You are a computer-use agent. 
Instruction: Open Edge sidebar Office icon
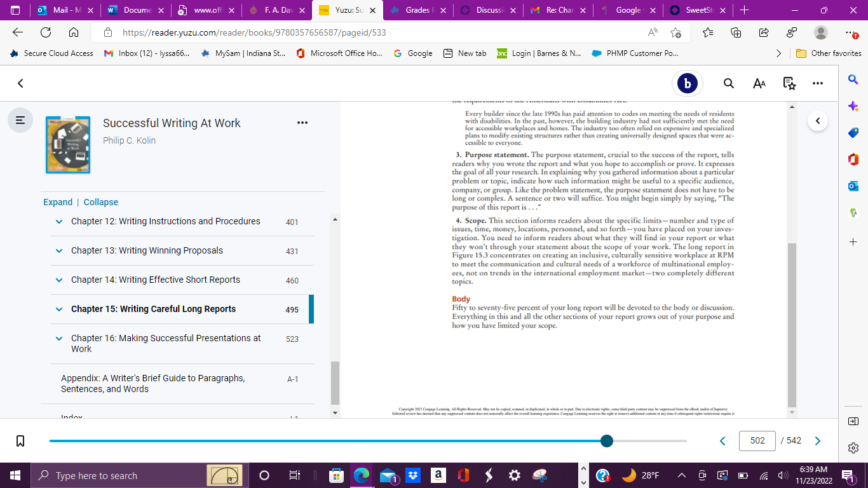point(853,159)
